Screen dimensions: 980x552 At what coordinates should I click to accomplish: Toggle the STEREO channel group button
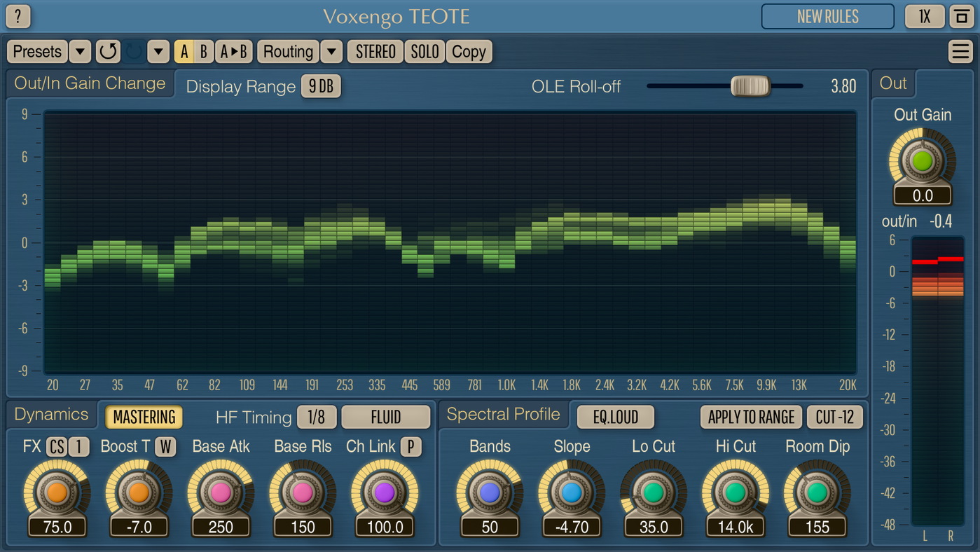[375, 51]
